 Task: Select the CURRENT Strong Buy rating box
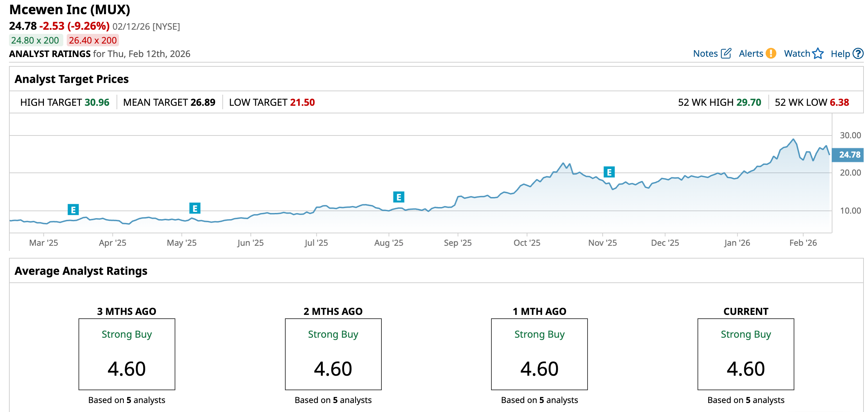click(x=746, y=354)
